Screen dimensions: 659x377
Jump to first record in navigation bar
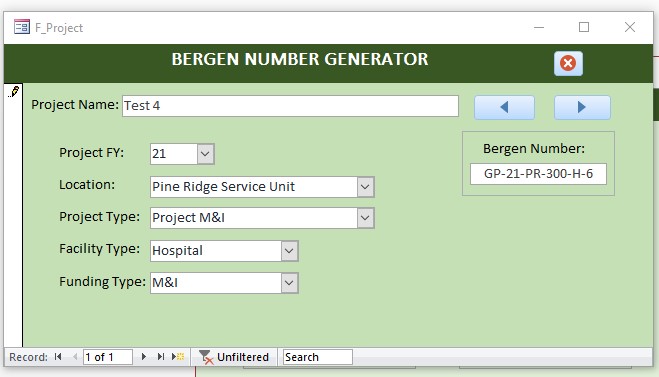coord(58,357)
